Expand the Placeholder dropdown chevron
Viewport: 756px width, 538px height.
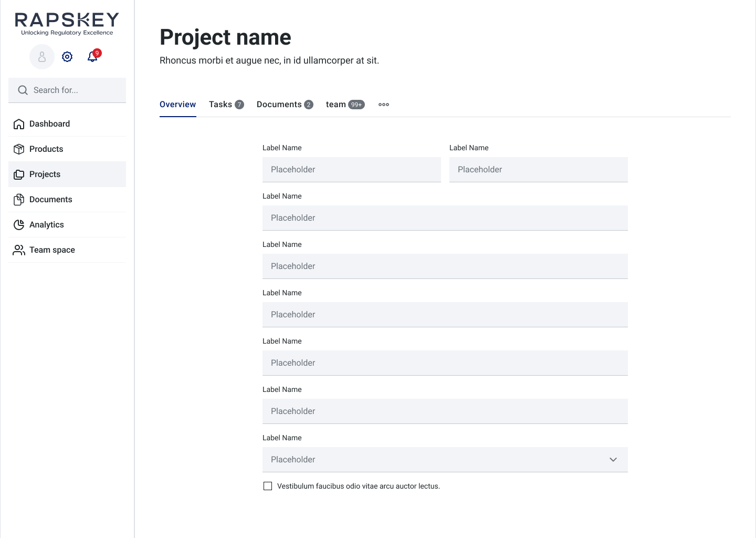(x=613, y=460)
